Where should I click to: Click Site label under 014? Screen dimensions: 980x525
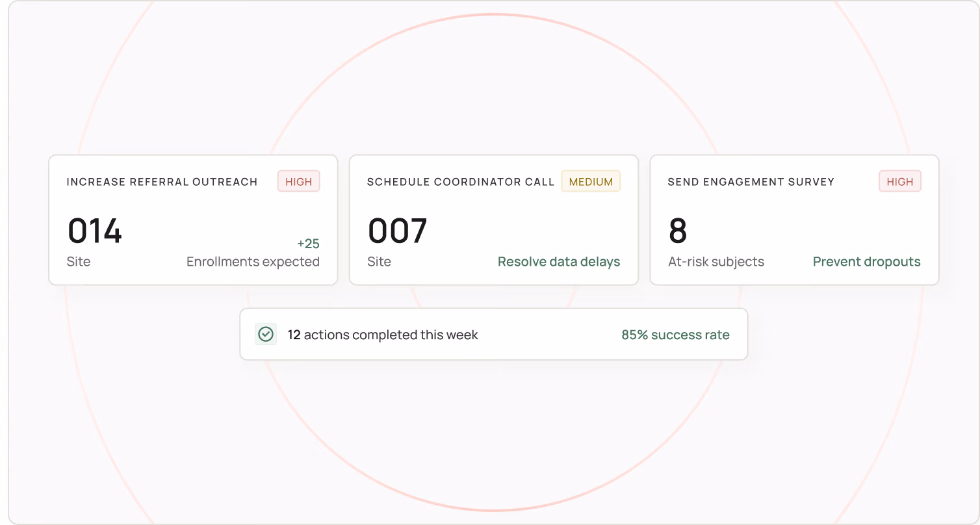pyautogui.click(x=79, y=262)
